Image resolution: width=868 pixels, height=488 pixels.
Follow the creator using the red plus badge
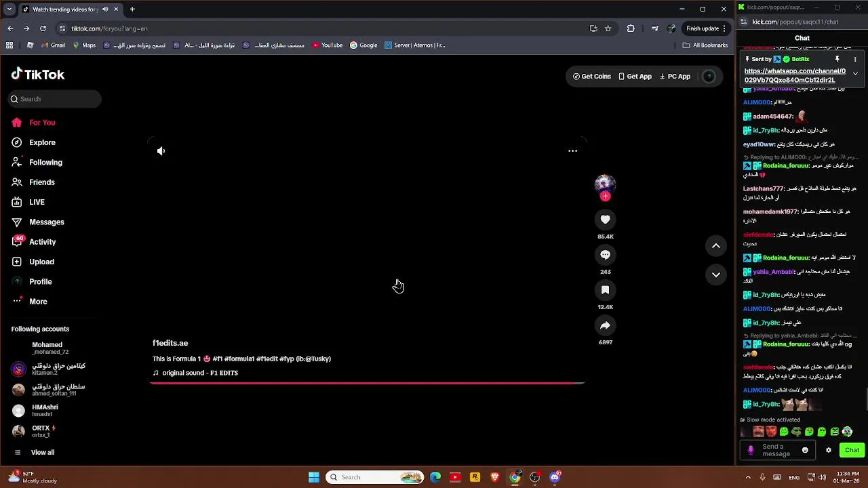(605, 197)
